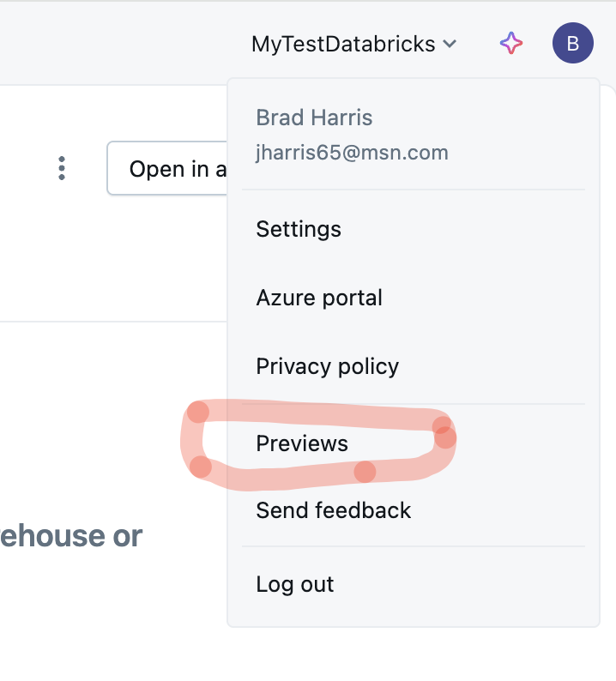This screenshot has width=616, height=681.
Task: Click the Brad Harris user name
Action: click(x=314, y=118)
